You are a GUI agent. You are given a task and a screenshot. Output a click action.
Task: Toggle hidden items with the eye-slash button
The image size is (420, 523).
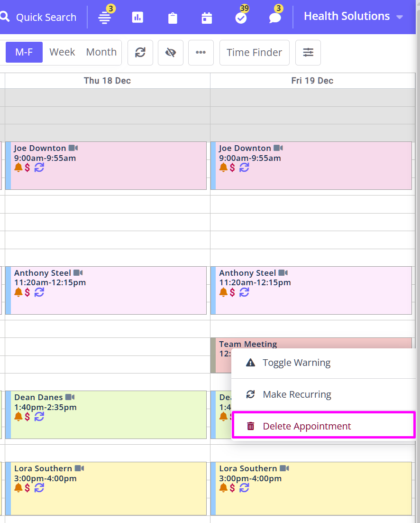pos(171,52)
